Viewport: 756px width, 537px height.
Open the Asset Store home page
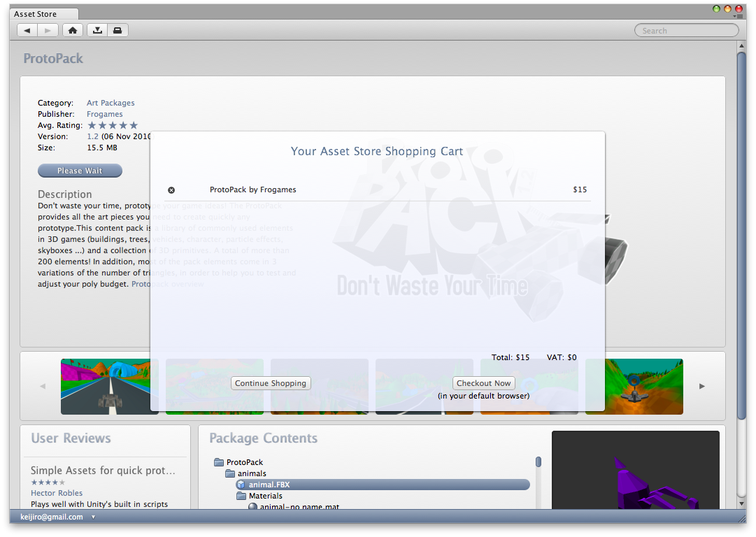tap(73, 30)
